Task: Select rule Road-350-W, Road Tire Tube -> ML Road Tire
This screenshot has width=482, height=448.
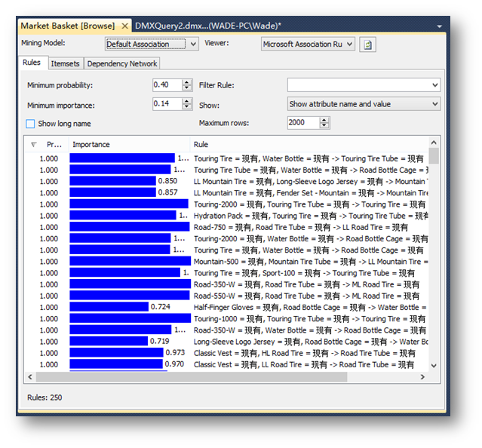Action: [228, 284]
